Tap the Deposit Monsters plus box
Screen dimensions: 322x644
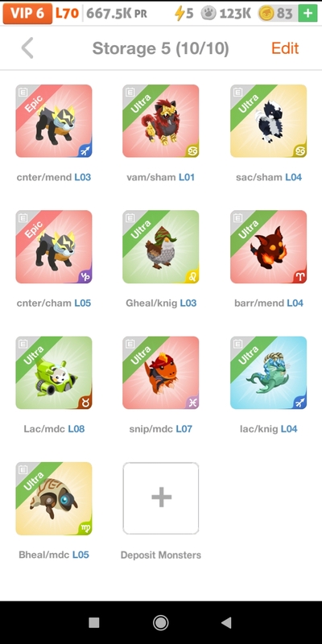161,498
